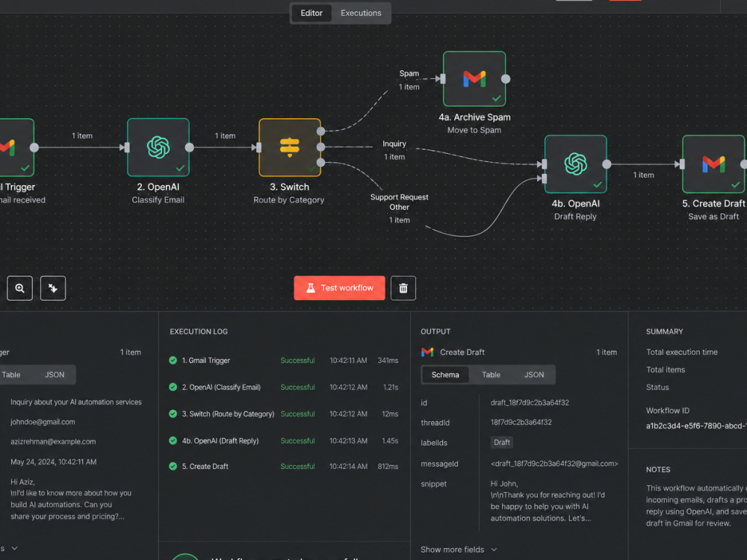Expand the chevron at bottom of input panel
The width and height of the screenshot is (747, 560).
click(x=14, y=549)
